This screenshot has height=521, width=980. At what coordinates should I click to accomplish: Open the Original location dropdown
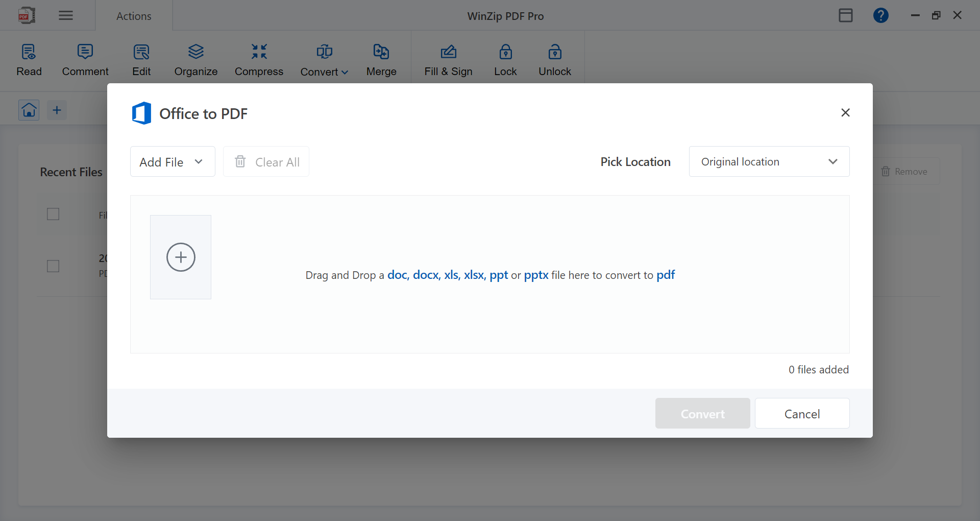coord(769,161)
